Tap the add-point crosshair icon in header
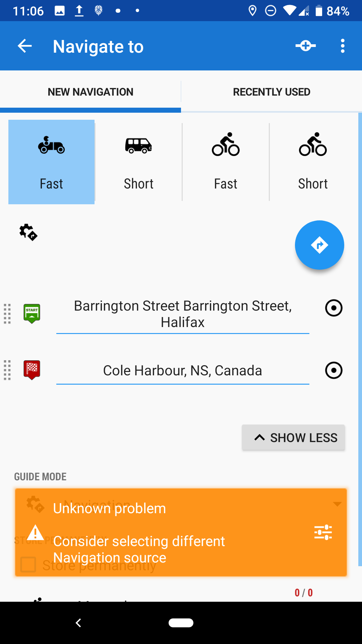The image size is (362, 644). tap(305, 46)
